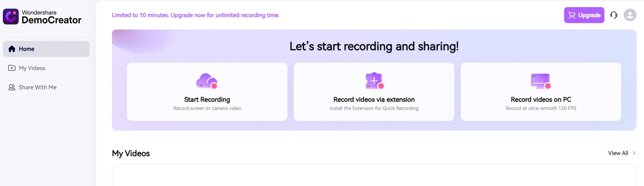This screenshot has height=186, width=644.
Task: Select the Home label in the sidebar
Action: coord(27,49)
